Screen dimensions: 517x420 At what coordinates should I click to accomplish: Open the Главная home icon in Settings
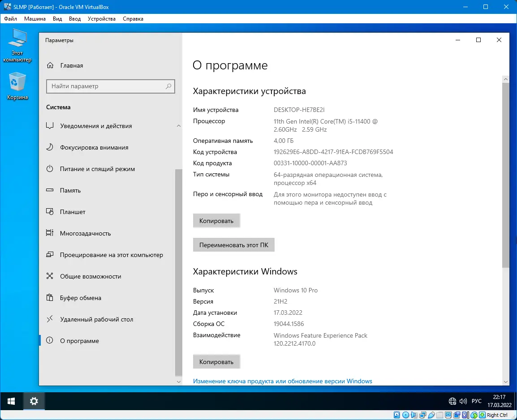[x=50, y=65]
